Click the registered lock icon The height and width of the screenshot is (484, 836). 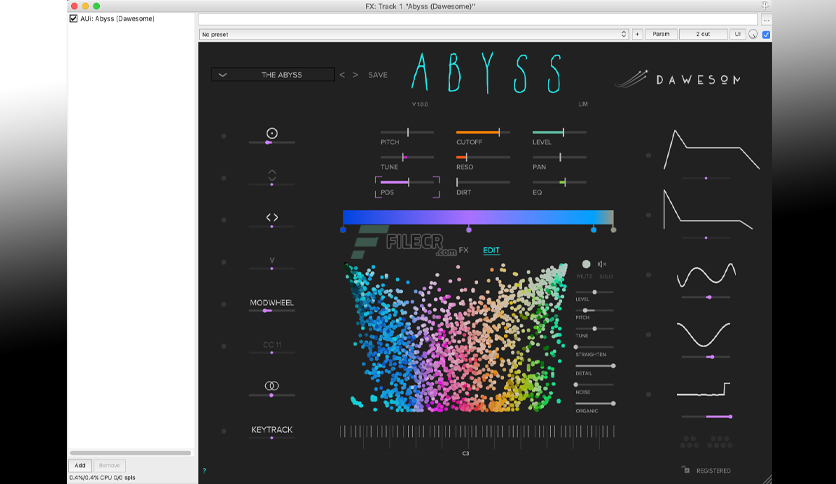[686, 470]
